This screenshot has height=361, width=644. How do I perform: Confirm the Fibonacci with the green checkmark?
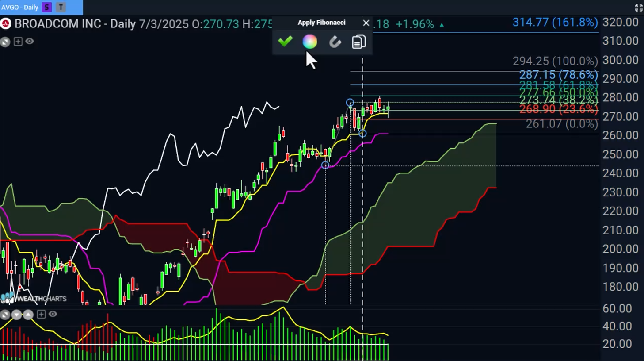285,41
